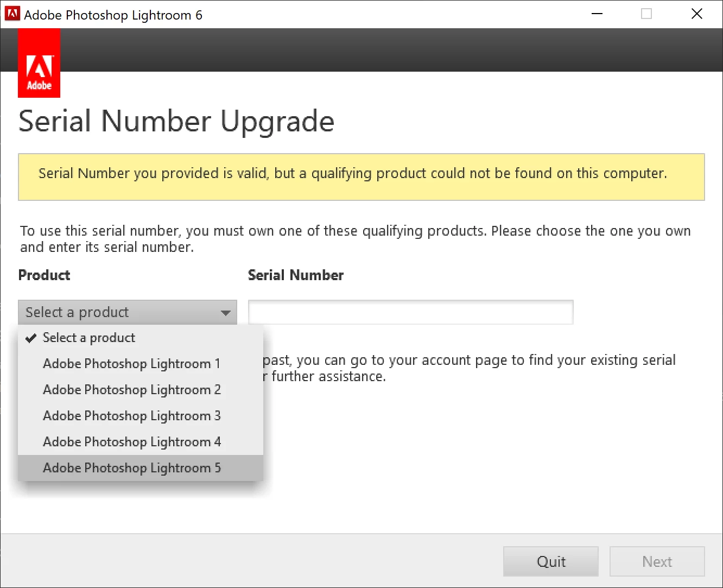Image resolution: width=723 pixels, height=588 pixels.
Task: Click the Quit button
Action: point(551,561)
